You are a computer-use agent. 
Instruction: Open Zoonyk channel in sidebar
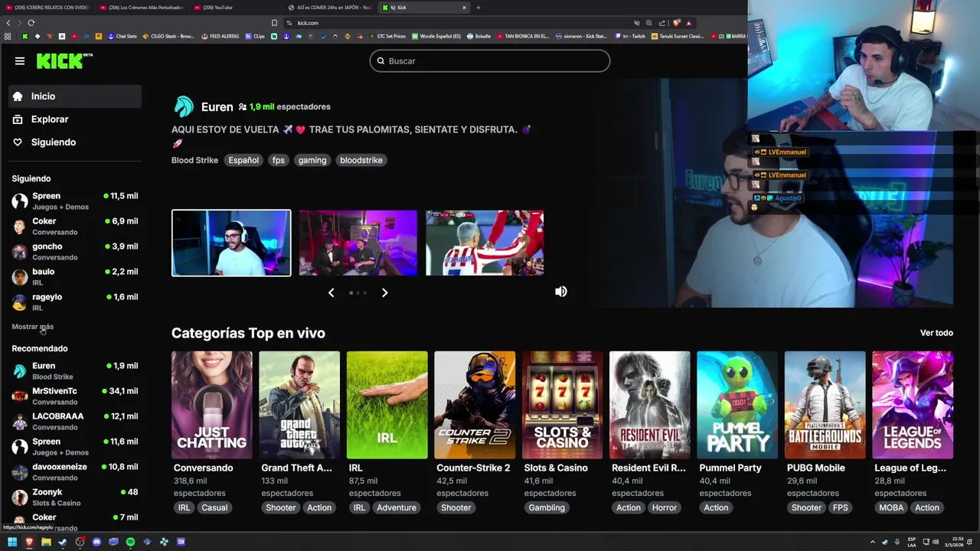pyautogui.click(x=75, y=497)
